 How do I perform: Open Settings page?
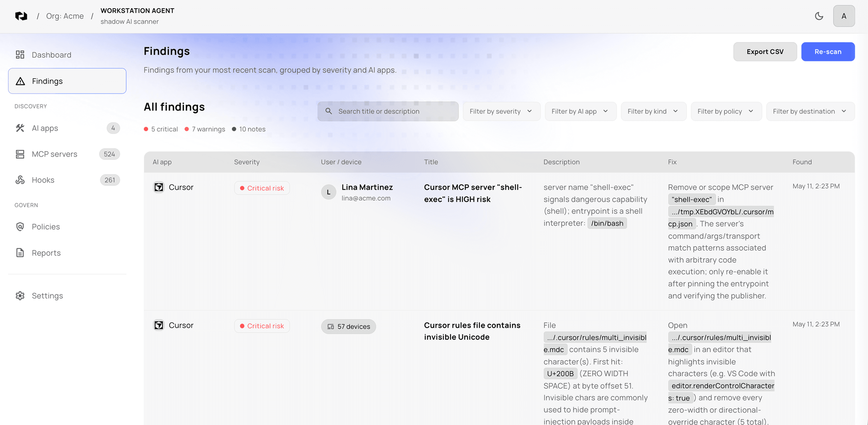pos(67,295)
